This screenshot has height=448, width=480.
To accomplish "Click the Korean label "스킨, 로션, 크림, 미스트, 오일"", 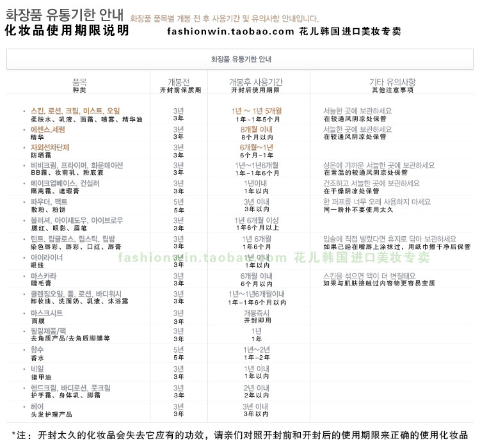I will click(x=76, y=111).
